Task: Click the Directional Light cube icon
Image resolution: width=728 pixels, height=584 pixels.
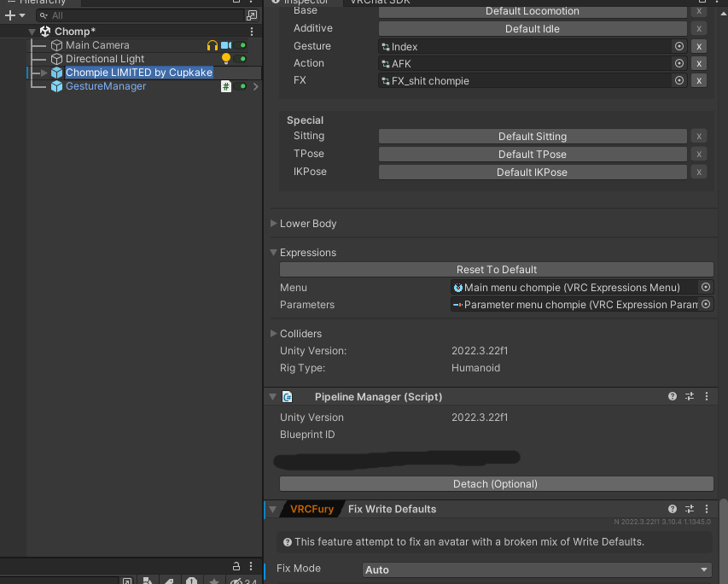Action: point(56,59)
